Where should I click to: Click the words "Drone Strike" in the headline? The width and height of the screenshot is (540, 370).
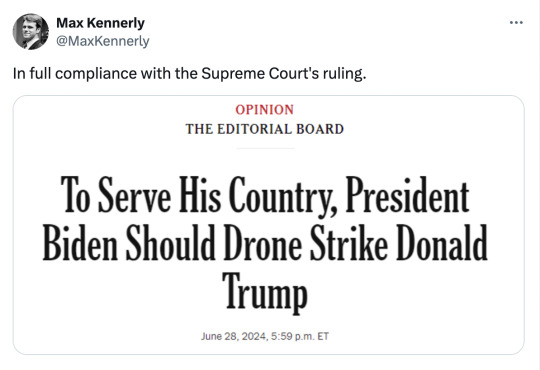point(305,243)
